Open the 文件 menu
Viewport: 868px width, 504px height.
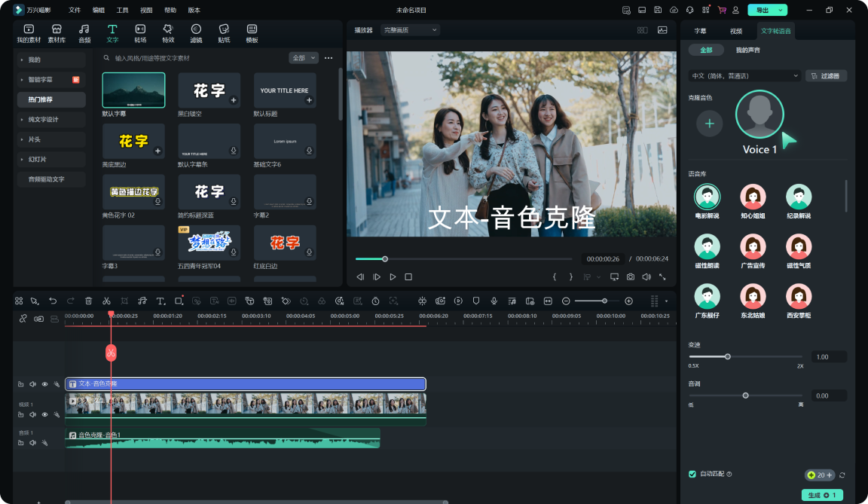click(75, 10)
